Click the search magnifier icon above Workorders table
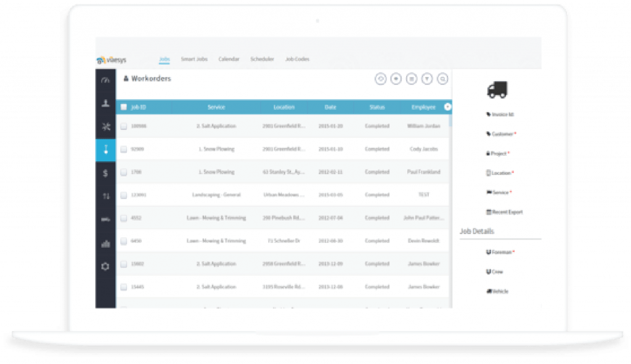 click(442, 79)
